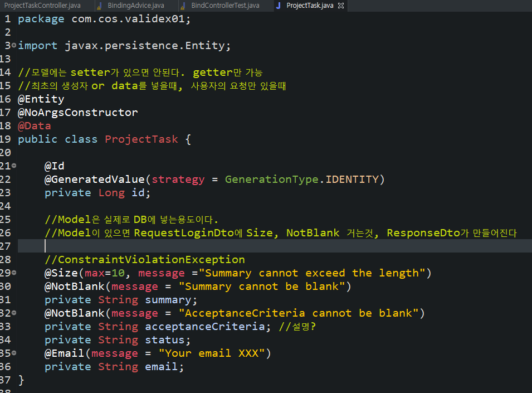Click the summary field name
This screenshot has width=532, height=393.
tap(168, 300)
